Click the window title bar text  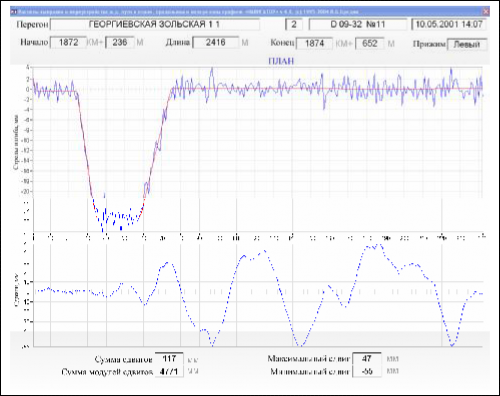click(188, 12)
